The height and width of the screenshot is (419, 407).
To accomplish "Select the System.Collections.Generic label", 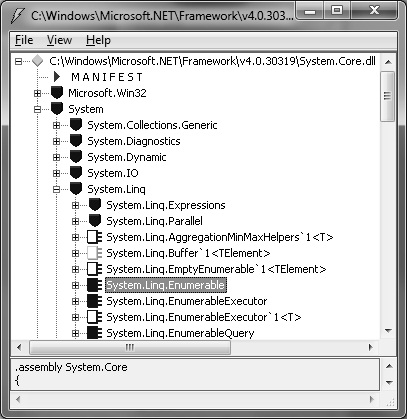I will coord(152,125).
